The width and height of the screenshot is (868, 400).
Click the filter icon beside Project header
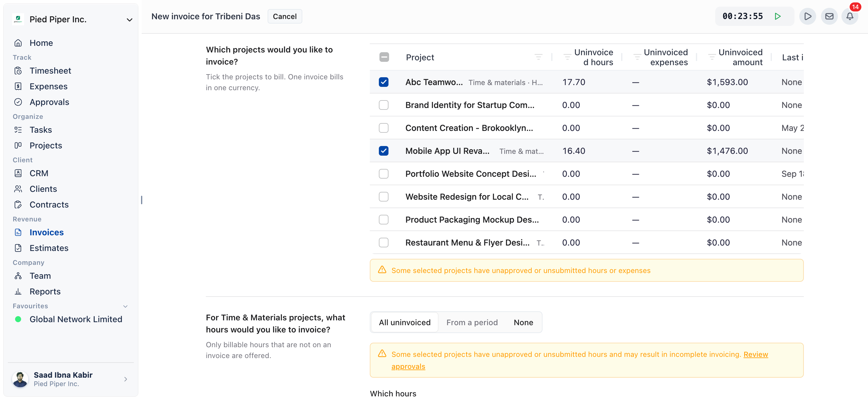[539, 57]
